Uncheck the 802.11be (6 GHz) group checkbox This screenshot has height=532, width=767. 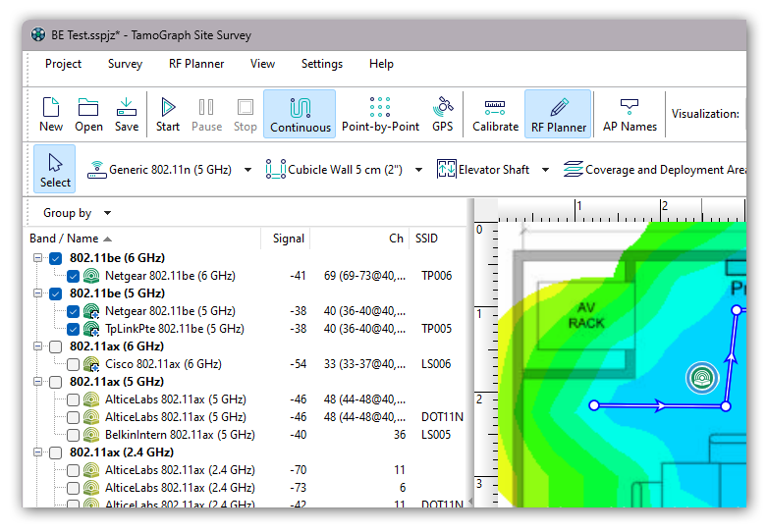(56, 258)
